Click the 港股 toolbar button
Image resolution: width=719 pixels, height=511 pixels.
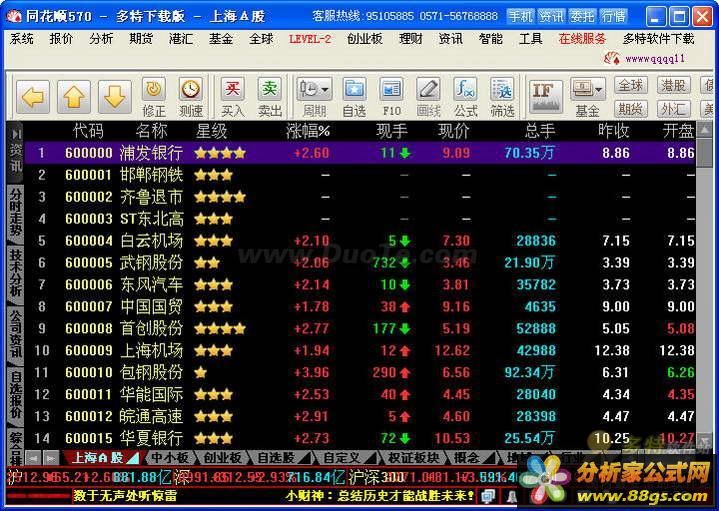click(x=673, y=85)
